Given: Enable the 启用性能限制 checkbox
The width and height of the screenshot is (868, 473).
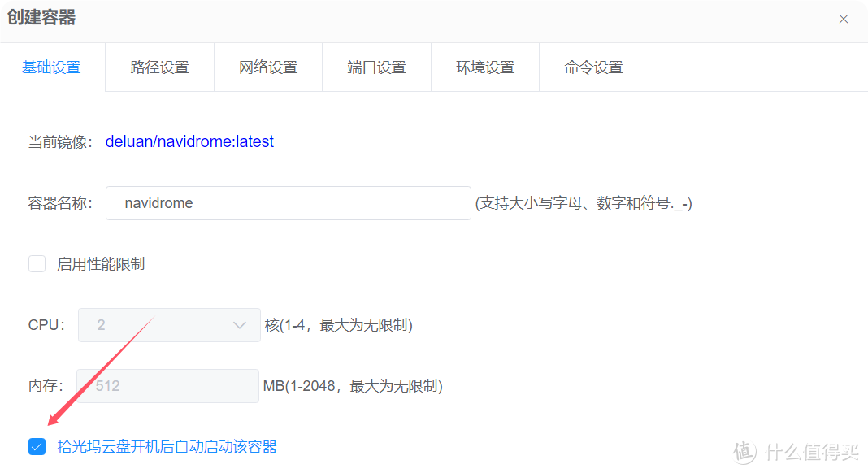Looking at the screenshot, I should tap(37, 263).
